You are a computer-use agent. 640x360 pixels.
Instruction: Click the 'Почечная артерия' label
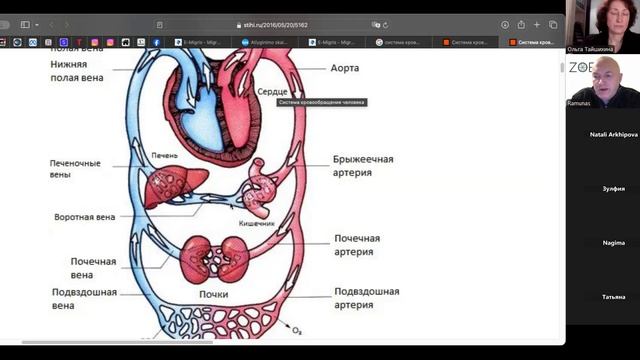[x=357, y=245]
